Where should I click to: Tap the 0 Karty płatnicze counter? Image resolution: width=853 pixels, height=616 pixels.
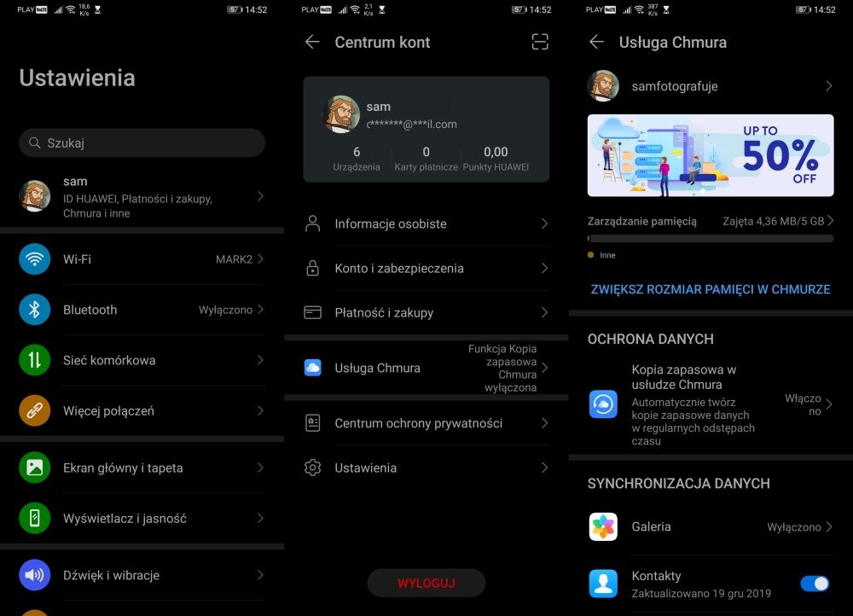[426, 159]
